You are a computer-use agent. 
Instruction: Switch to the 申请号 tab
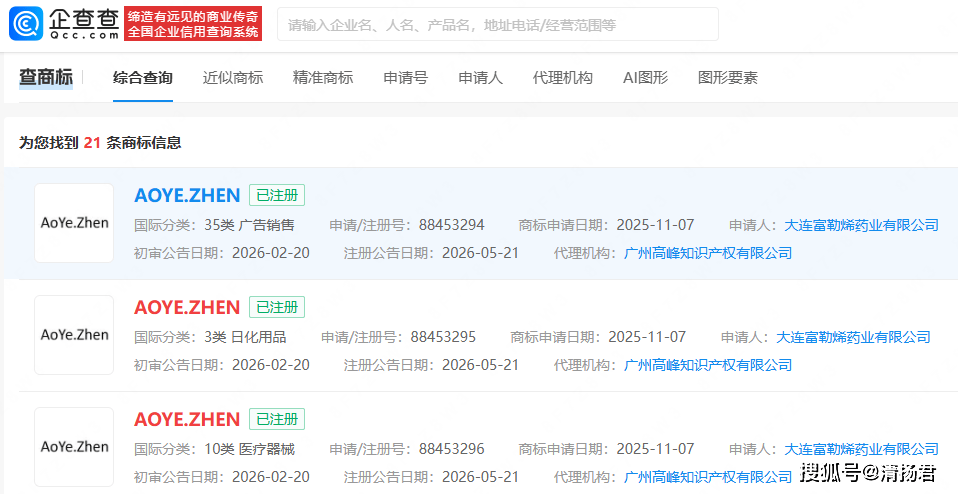(x=406, y=78)
